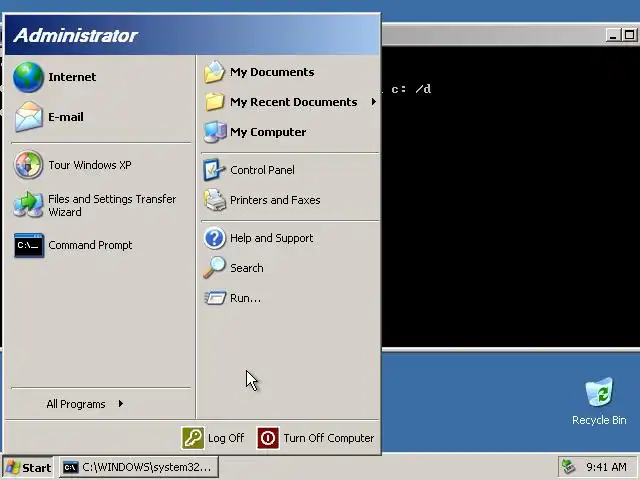The height and width of the screenshot is (480, 640).
Task: Select Help and Support menu label
Action: 271,238
